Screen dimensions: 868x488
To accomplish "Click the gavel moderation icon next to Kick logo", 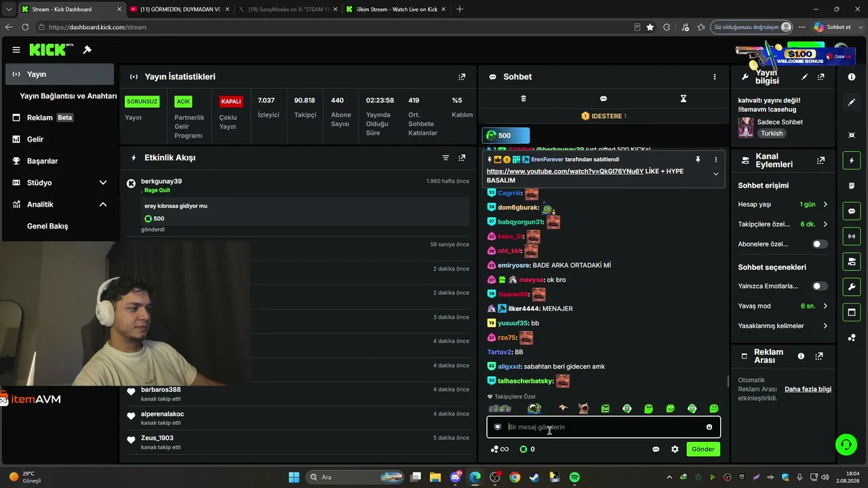I will click(87, 49).
